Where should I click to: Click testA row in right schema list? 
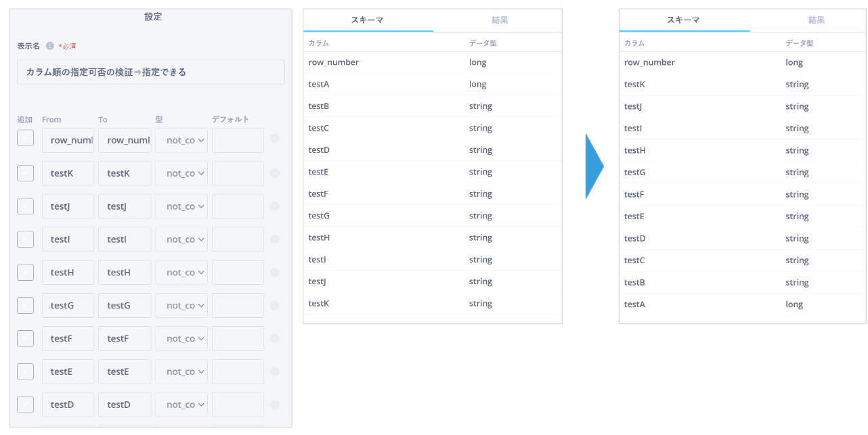click(x=743, y=304)
